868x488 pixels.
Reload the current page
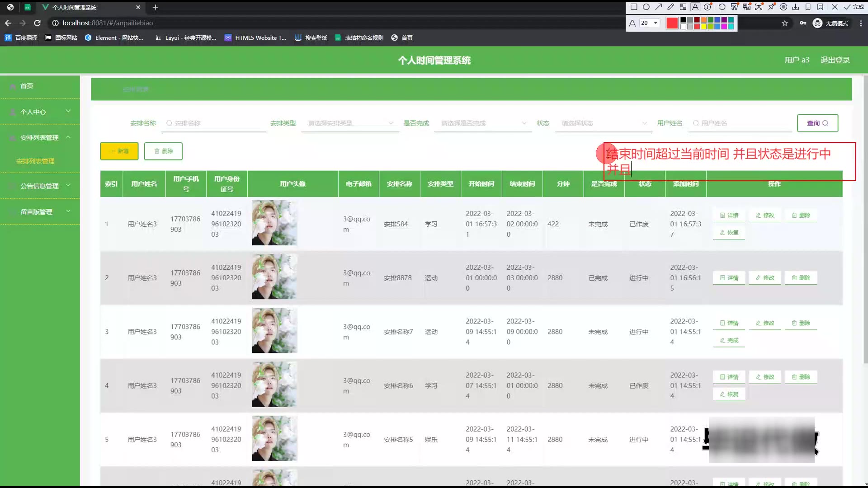[x=38, y=23]
